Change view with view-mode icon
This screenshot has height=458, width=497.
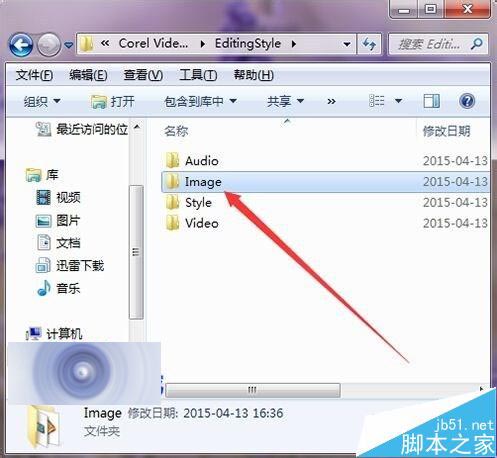click(377, 101)
